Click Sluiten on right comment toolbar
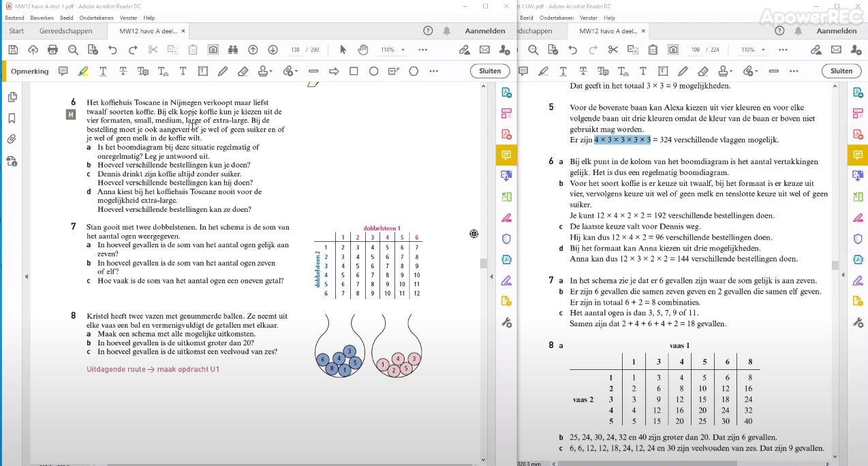 [x=841, y=71]
